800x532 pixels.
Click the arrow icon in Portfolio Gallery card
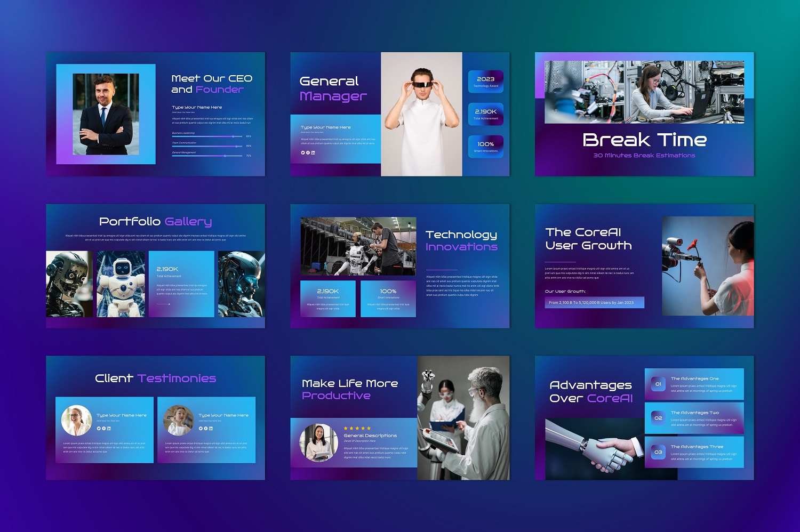tap(163, 304)
